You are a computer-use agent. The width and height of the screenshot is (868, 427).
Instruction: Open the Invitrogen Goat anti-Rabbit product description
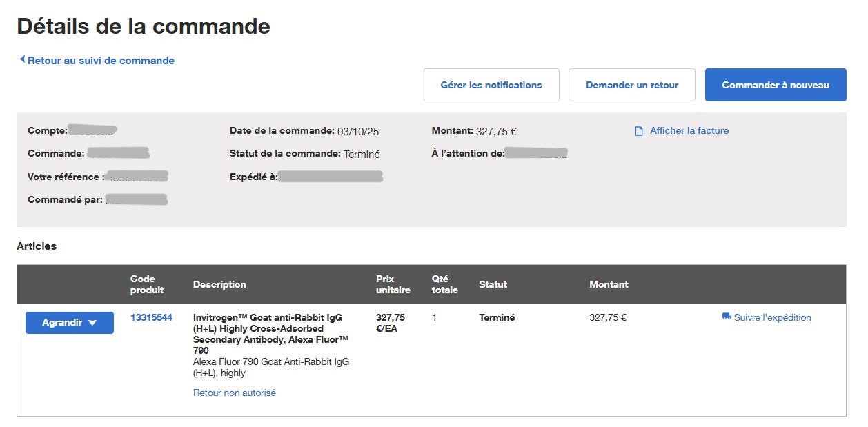click(270, 328)
